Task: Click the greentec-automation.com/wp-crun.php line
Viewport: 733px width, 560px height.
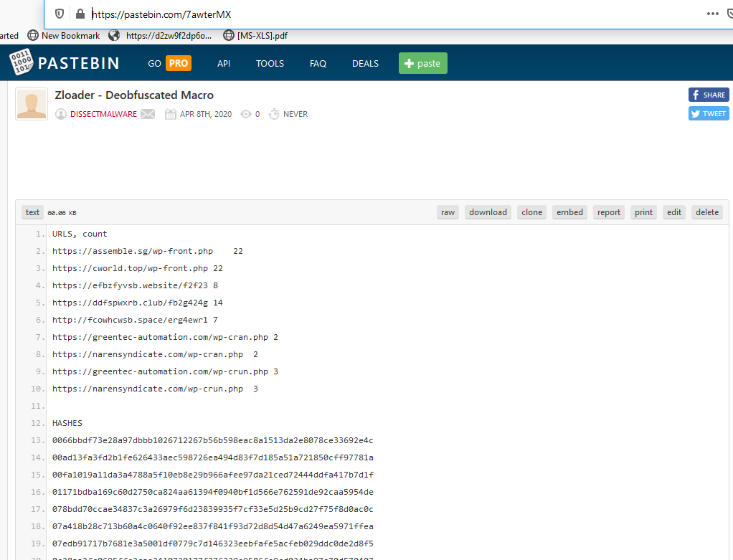Action: 165,371
